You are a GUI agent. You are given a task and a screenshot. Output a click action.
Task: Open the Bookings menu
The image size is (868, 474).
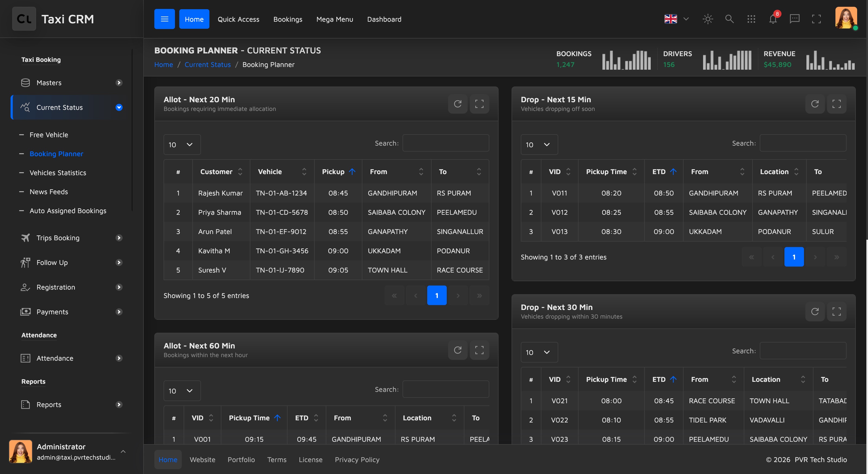(288, 19)
